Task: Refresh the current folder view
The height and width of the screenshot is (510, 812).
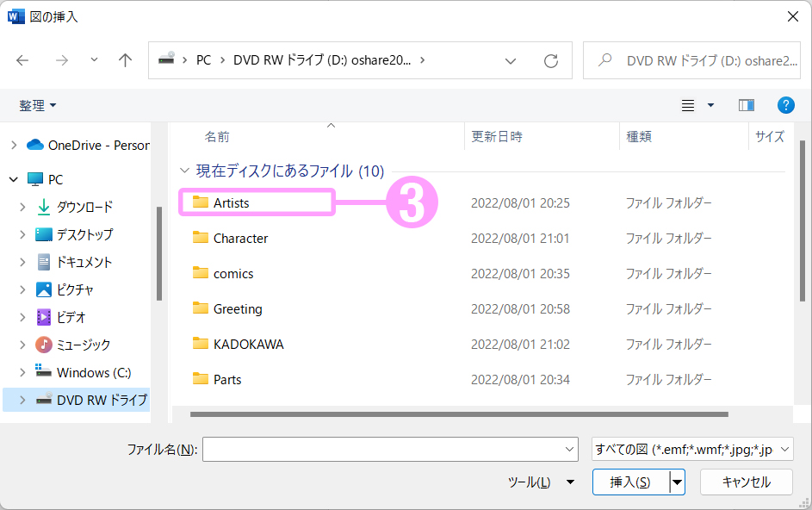Action: pyautogui.click(x=551, y=60)
